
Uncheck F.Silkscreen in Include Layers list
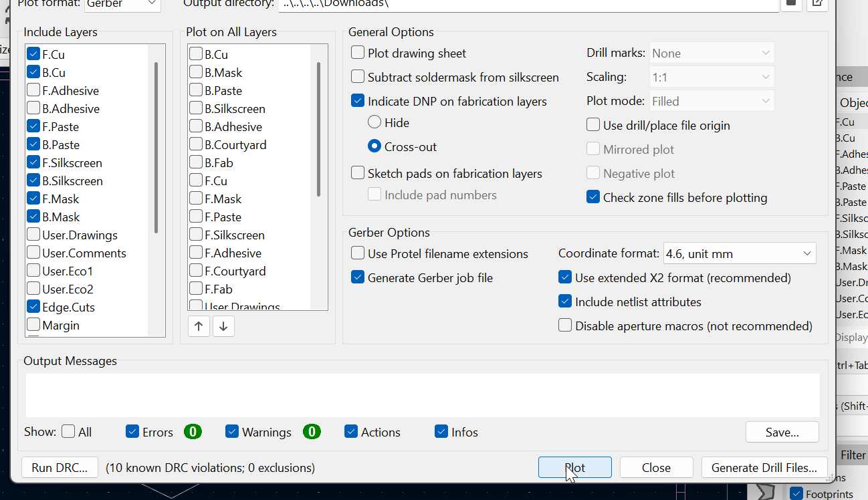coord(33,162)
